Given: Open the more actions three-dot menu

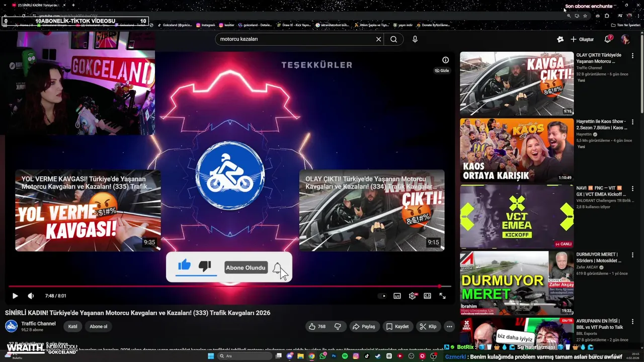Looking at the screenshot, I should tap(449, 326).
